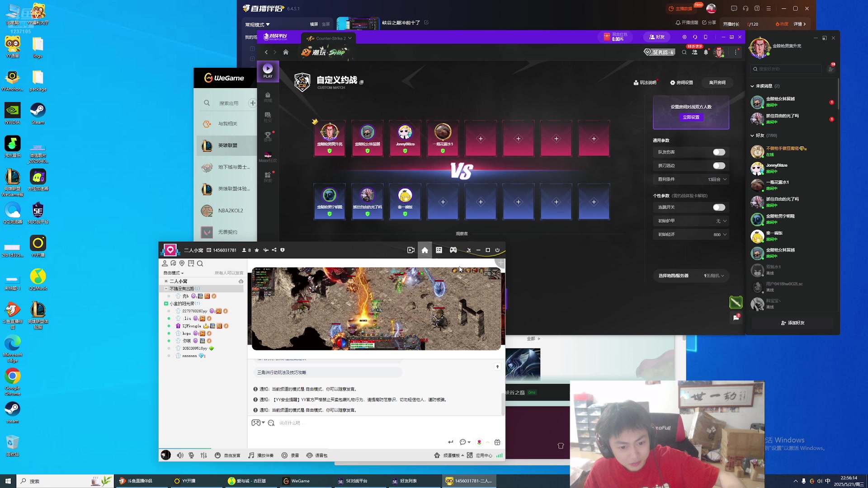868x488 pixels.
Task: Toggle the 连跳开关 bunny-hop switch
Action: pyautogui.click(x=719, y=207)
